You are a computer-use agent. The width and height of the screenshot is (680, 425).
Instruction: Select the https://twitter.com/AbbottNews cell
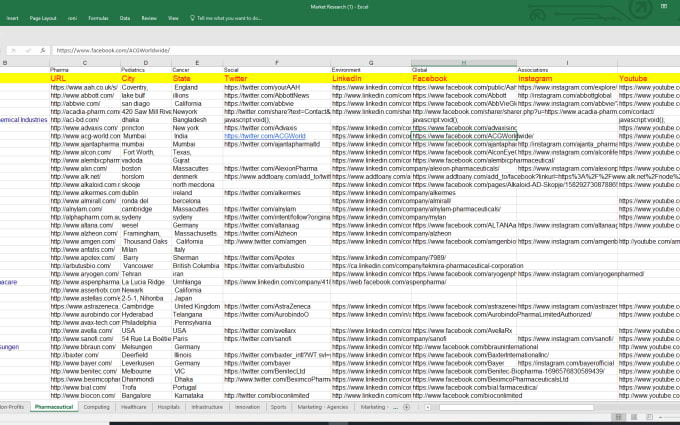[277, 95]
